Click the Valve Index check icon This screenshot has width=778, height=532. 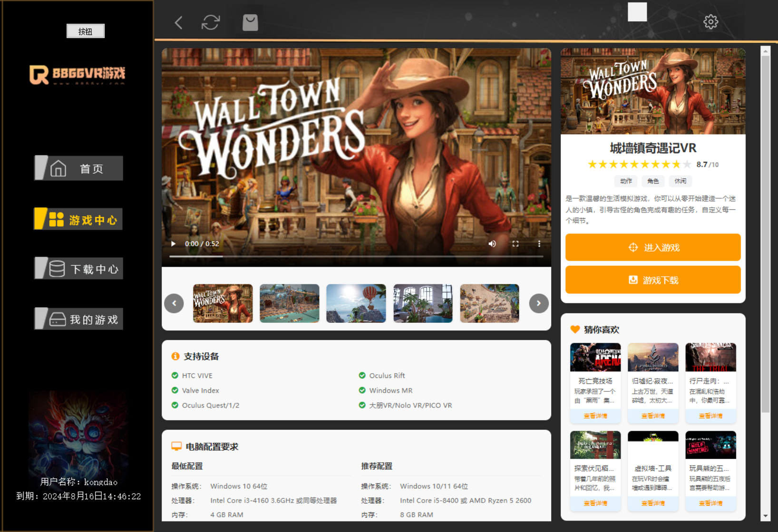pyautogui.click(x=175, y=390)
